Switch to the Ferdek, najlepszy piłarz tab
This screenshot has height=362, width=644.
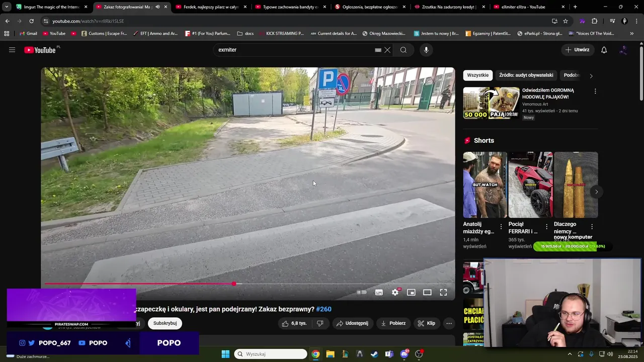pyautogui.click(x=210, y=7)
